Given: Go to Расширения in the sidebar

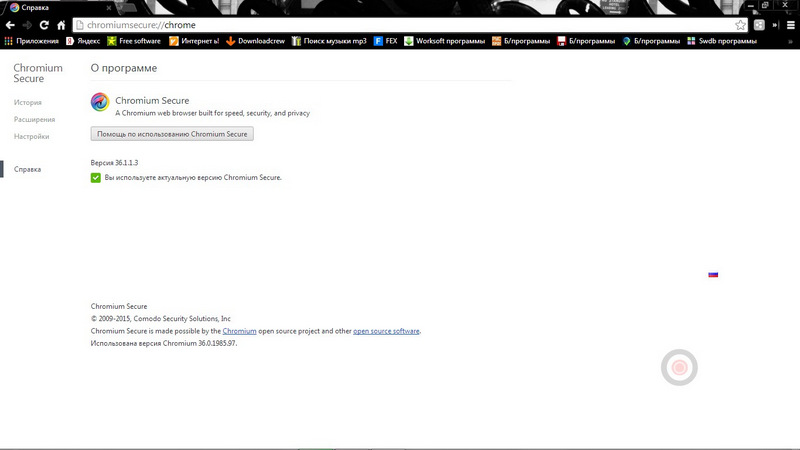Looking at the screenshot, I should (x=34, y=119).
